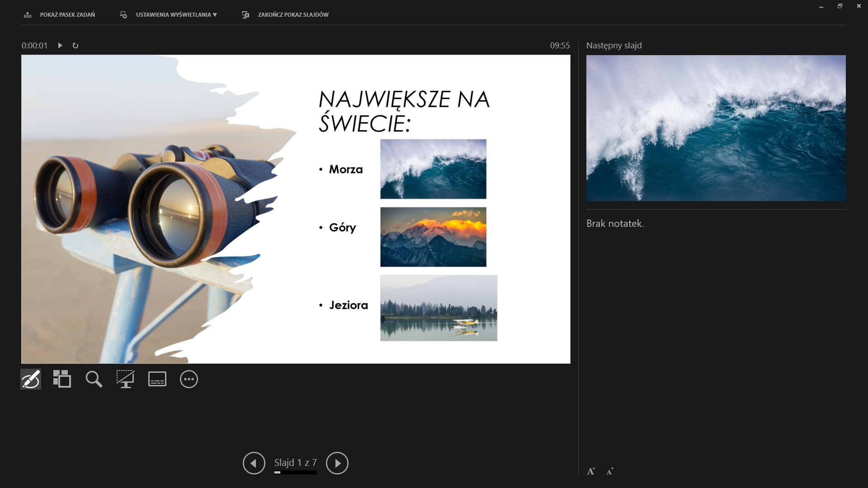The image size is (868, 488).
Task: Advance to the next slide
Action: [x=337, y=463]
